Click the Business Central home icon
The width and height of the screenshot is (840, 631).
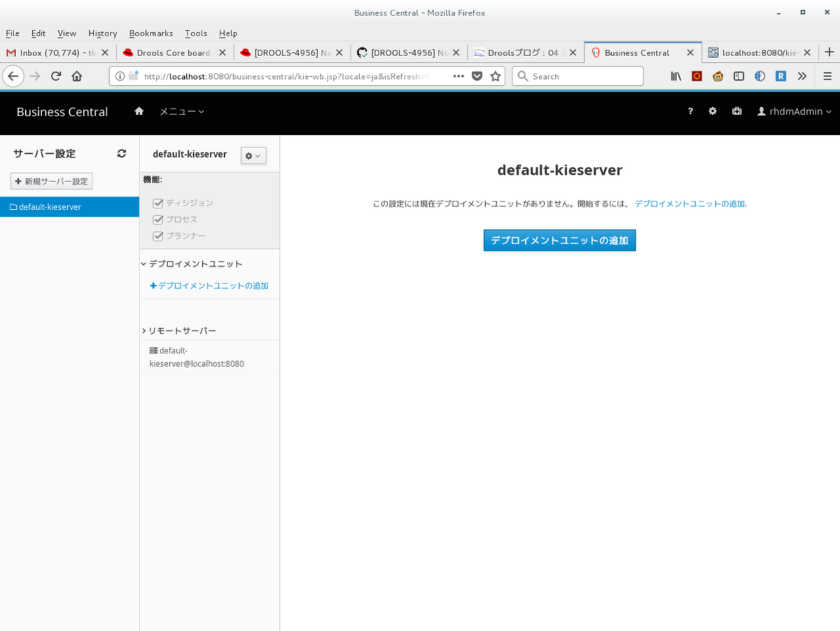(139, 111)
